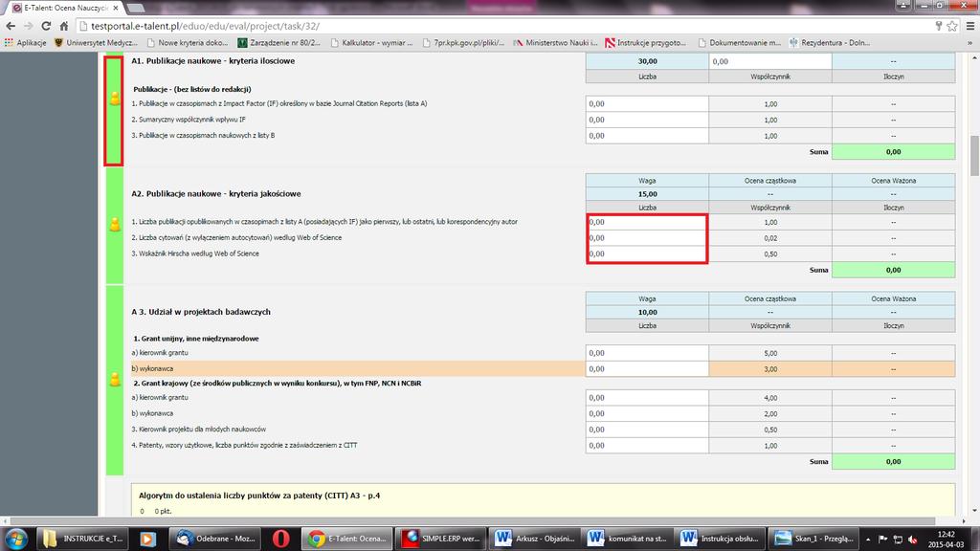Click Liczba field for Patenty, wzory użytkowe row

[647, 446]
